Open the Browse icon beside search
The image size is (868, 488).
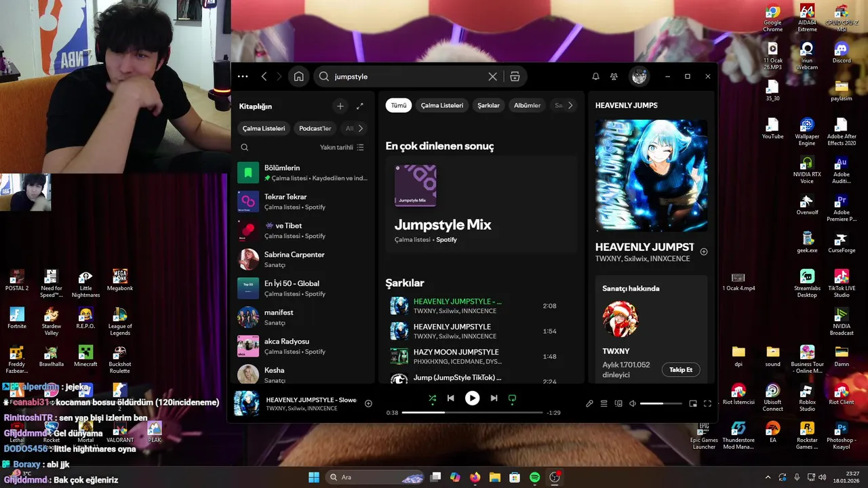coord(515,77)
